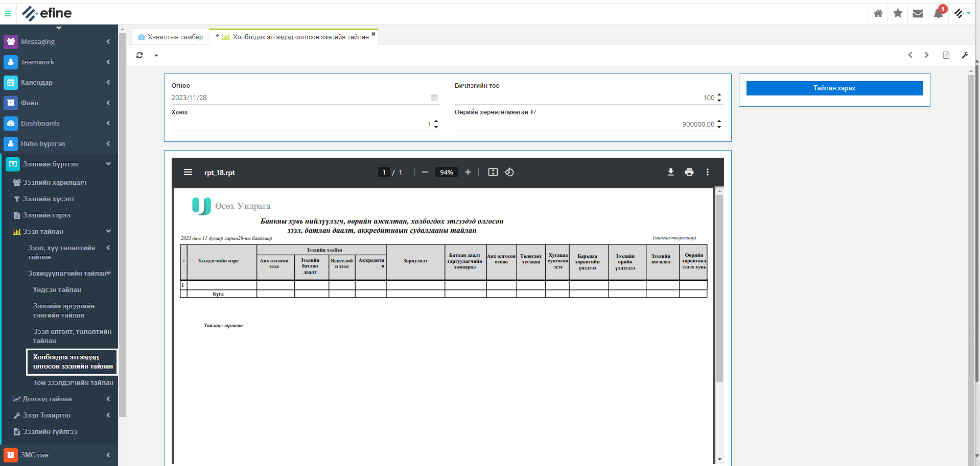
Task: Decrease Ханш value with down arrow
Action: pos(436,127)
